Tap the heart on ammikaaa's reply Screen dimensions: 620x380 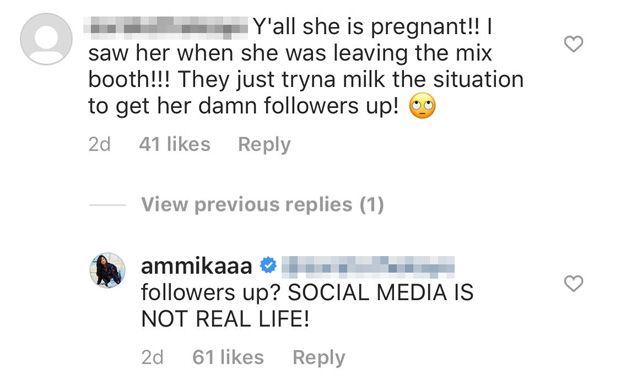(573, 284)
